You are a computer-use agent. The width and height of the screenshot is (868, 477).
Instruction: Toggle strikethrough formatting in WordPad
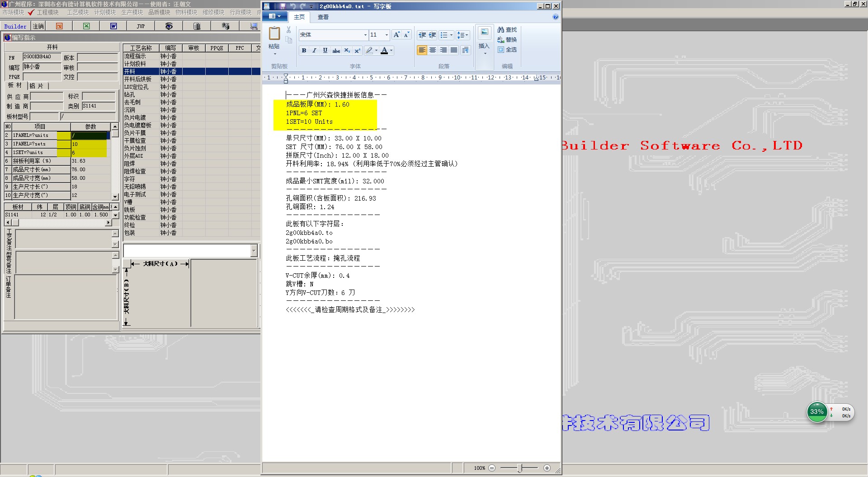[336, 51]
